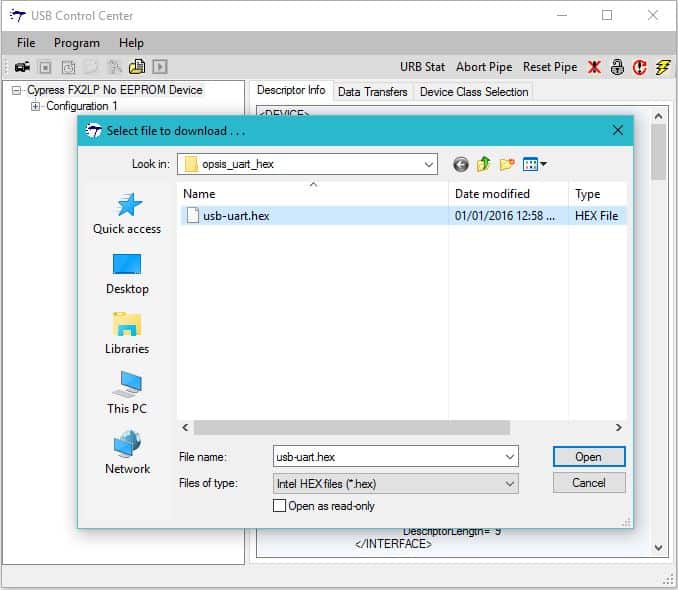
Task: Click the script document toolbar icon
Action: [137, 67]
